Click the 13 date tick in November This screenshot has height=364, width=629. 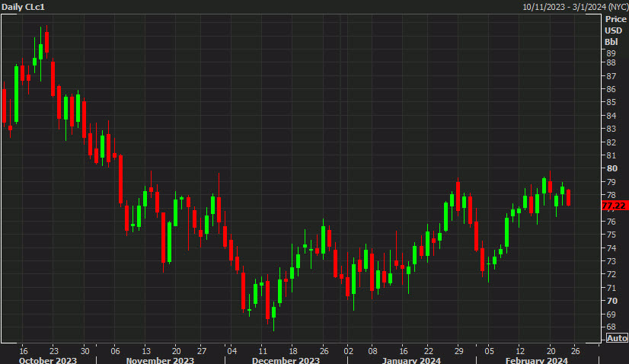[146, 351]
